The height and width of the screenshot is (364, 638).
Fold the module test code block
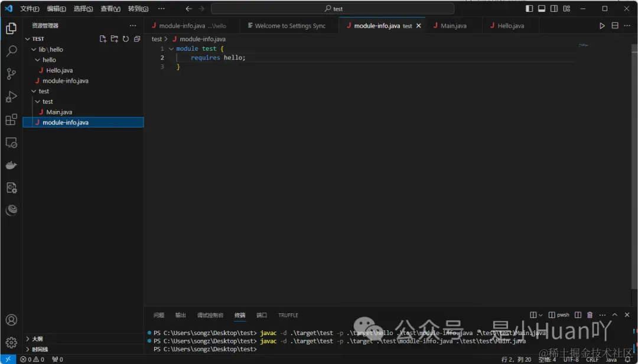pos(171,49)
